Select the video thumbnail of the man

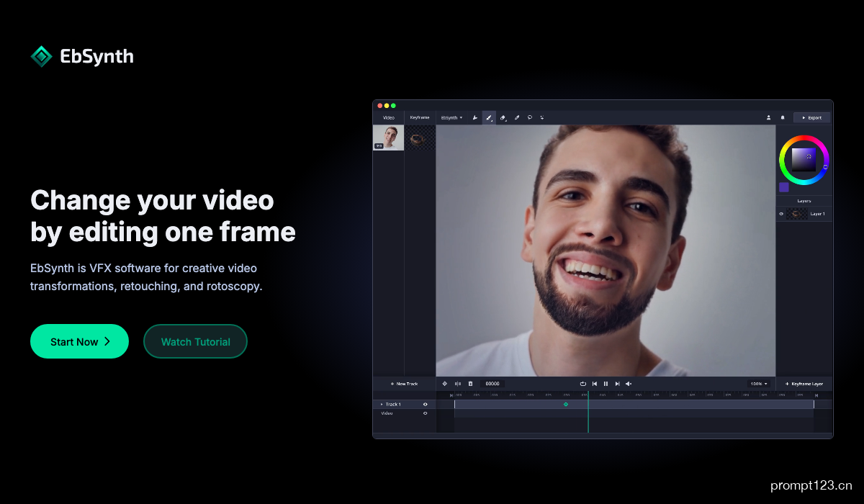(388, 138)
